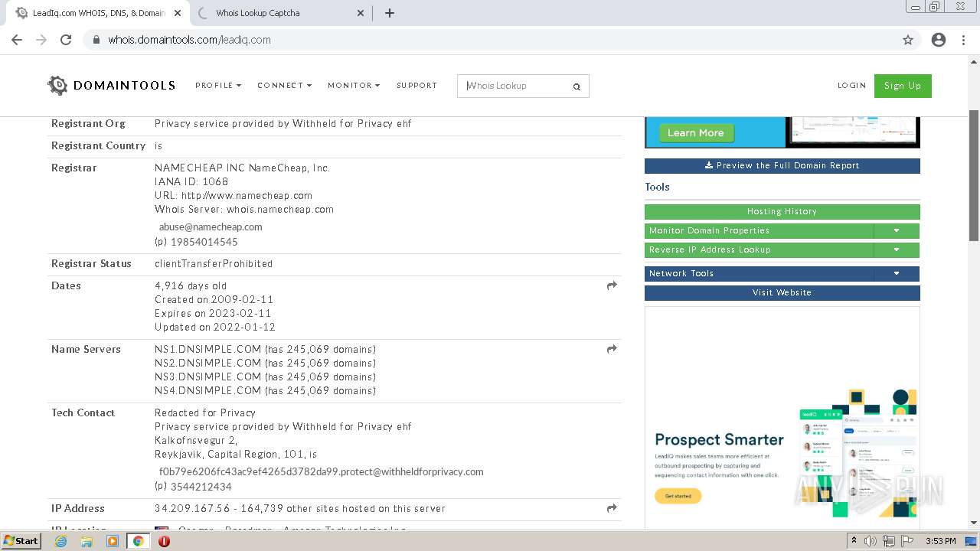Click the clientTransferProhibited status text
Viewport: 980px width, 551px height.
(214, 263)
